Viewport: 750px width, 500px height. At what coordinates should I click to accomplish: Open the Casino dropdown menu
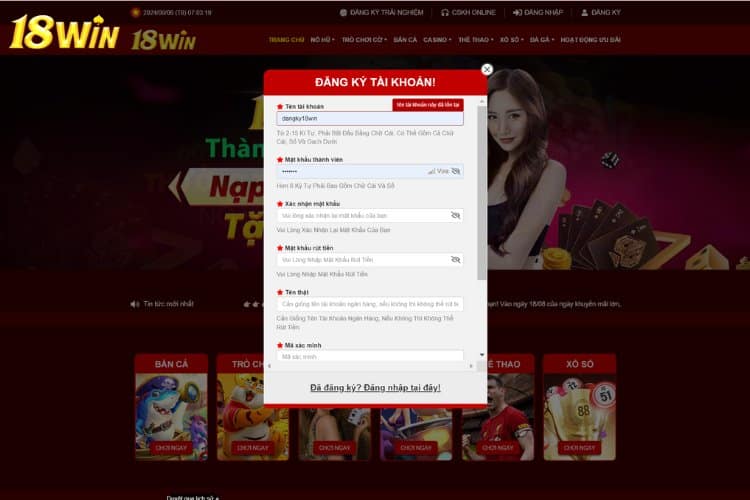coord(437,40)
